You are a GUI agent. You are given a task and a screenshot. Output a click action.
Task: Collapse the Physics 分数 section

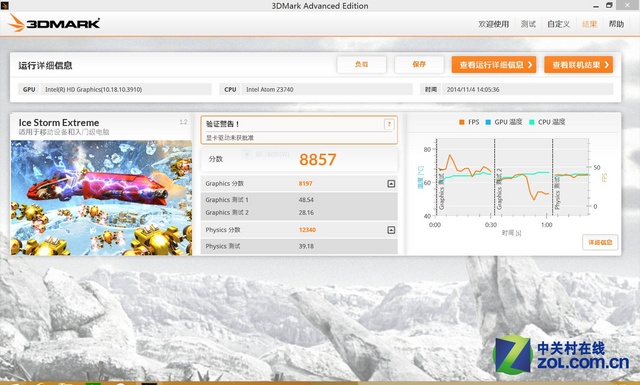pos(391,230)
